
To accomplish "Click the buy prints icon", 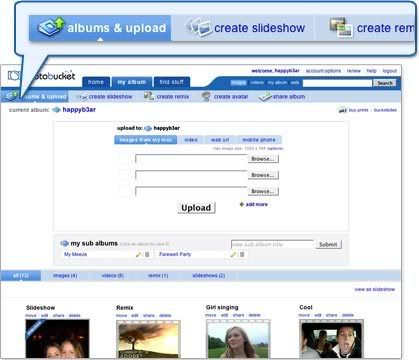I will tap(343, 110).
